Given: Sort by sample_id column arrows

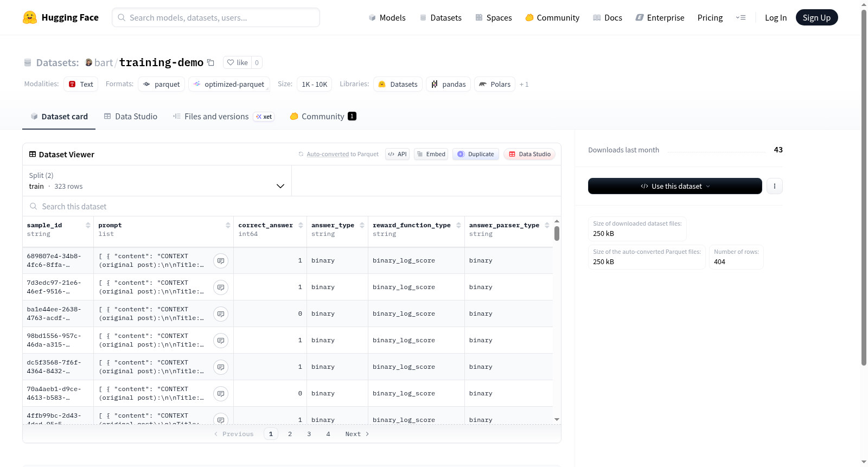Looking at the screenshot, I should click(88, 225).
